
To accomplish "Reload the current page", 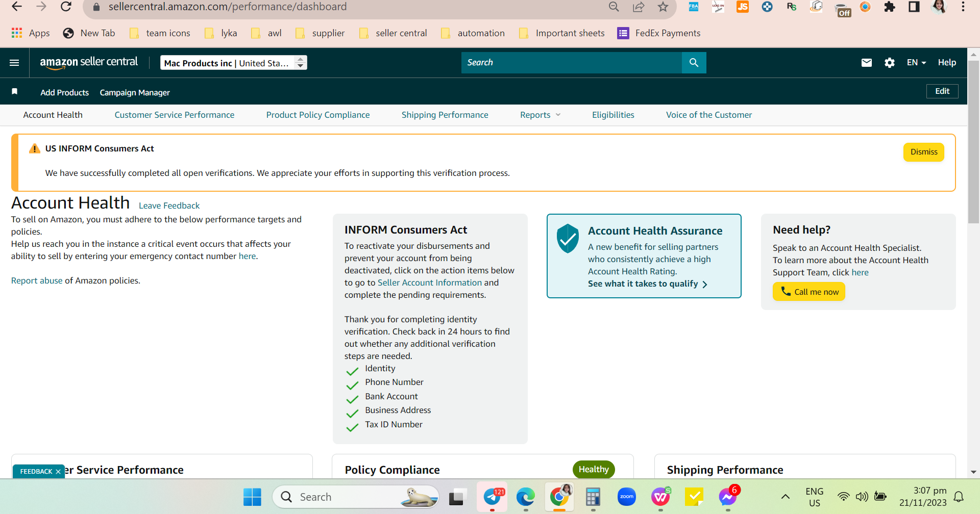I will [x=66, y=7].
